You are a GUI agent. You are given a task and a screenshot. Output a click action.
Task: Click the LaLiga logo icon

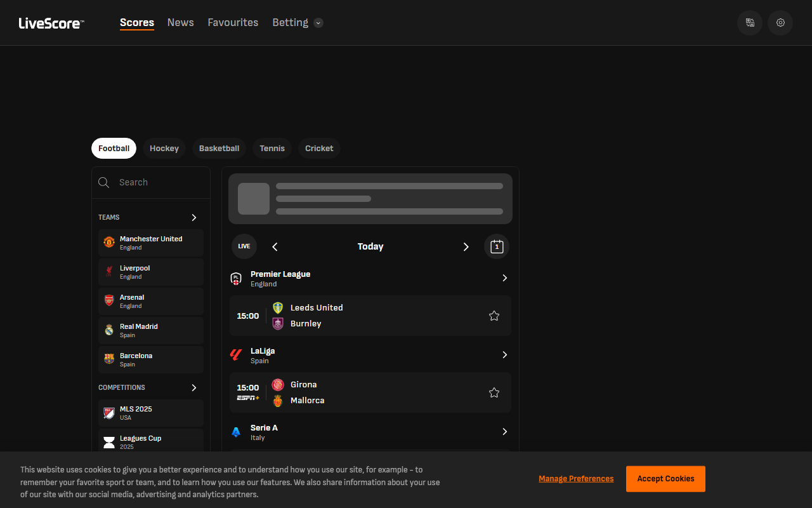236,355
